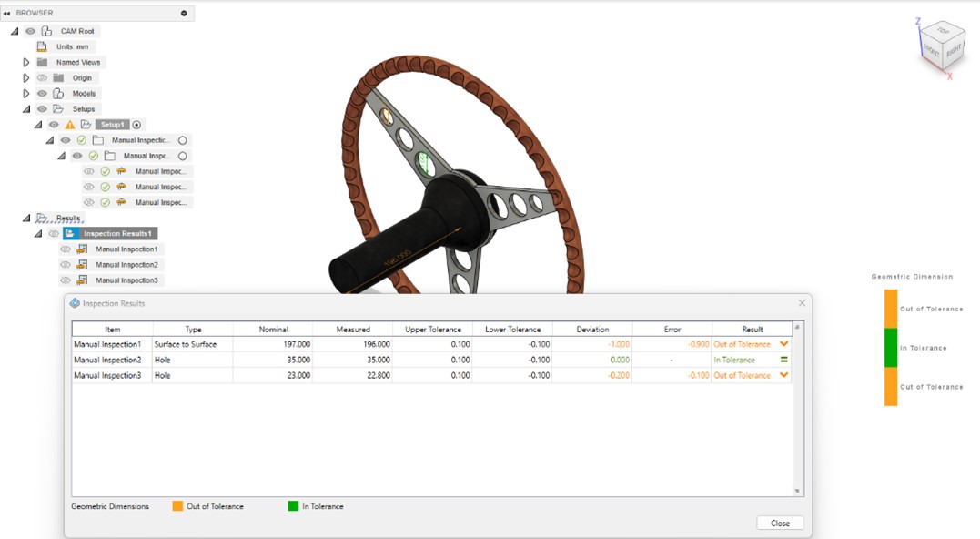
Task: Toggle visibility of the Origin node
Action: point(42,77)
